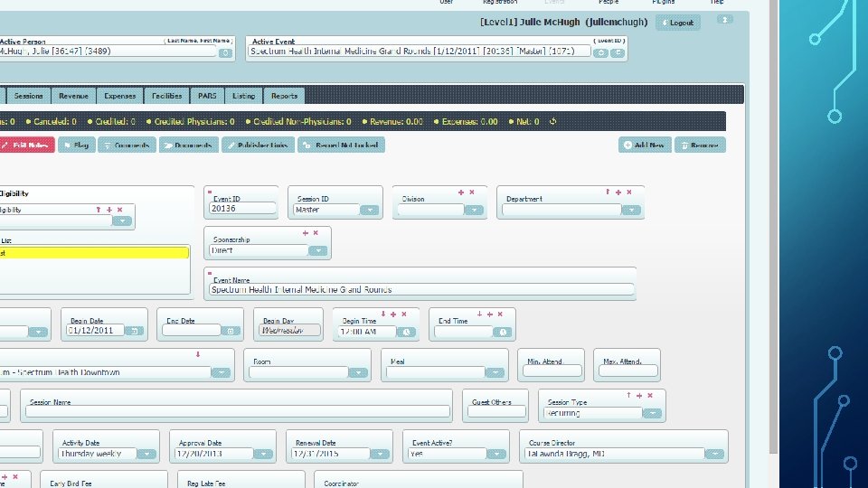The height and width of the screenshot is (488, 868).
Task: Click the Add New button
Action: tap(645, 145)
